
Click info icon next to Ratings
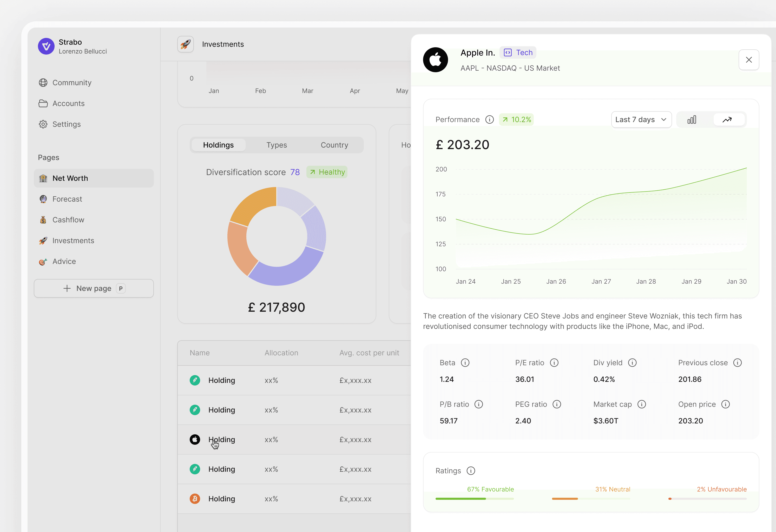click(x=470, y=471)
